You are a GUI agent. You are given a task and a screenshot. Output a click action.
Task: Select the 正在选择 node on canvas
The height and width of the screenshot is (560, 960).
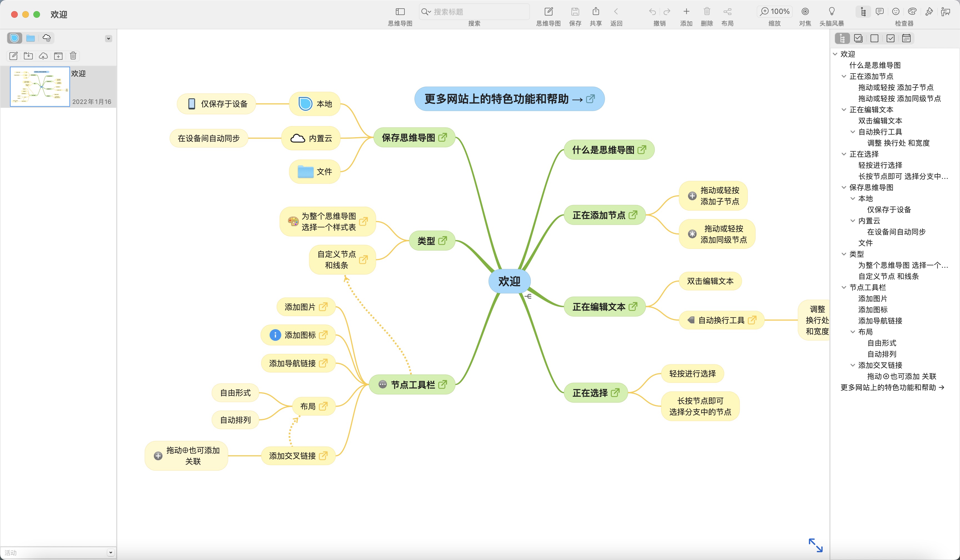tap(596, 393)
